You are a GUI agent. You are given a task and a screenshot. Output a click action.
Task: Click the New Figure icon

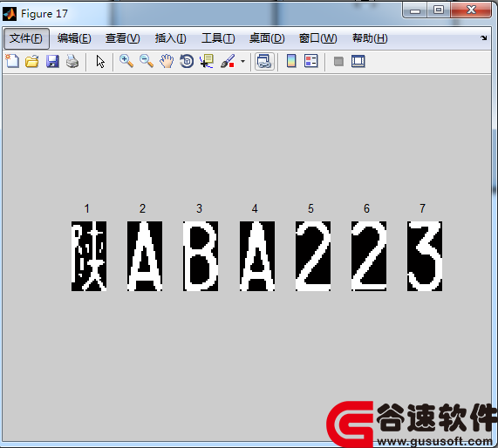tap(12, 61)
